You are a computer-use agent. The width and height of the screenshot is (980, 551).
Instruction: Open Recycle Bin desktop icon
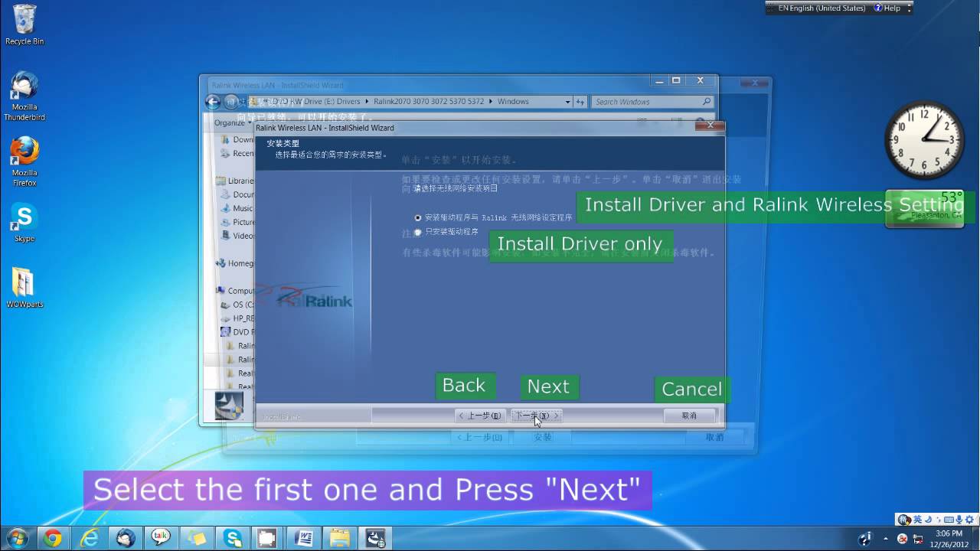24,24
